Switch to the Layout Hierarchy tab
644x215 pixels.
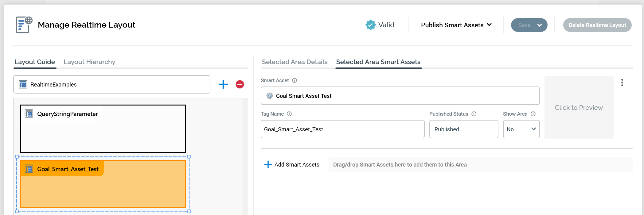click(x=89, y=62)
